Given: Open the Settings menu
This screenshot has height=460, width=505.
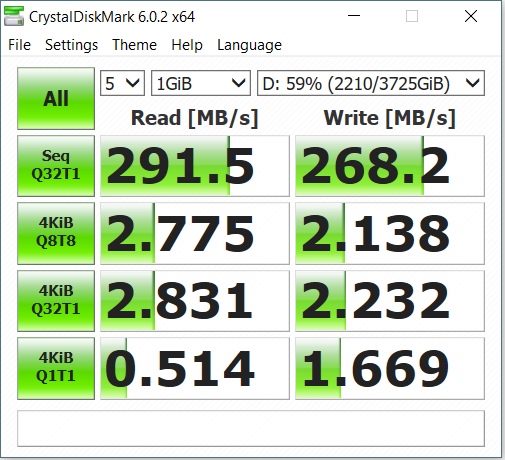Looking at the screenshot, I should tap(71, 45).
